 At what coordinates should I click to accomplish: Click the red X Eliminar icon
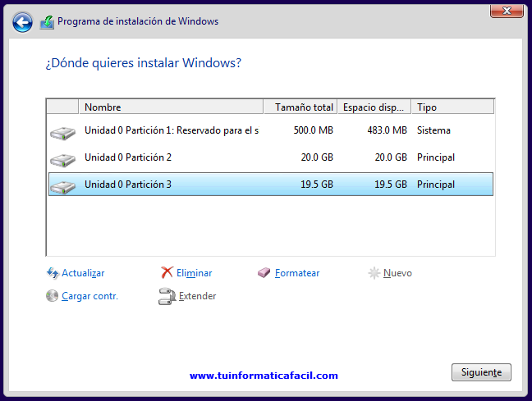pyautogui.click(x=167, y=273)
